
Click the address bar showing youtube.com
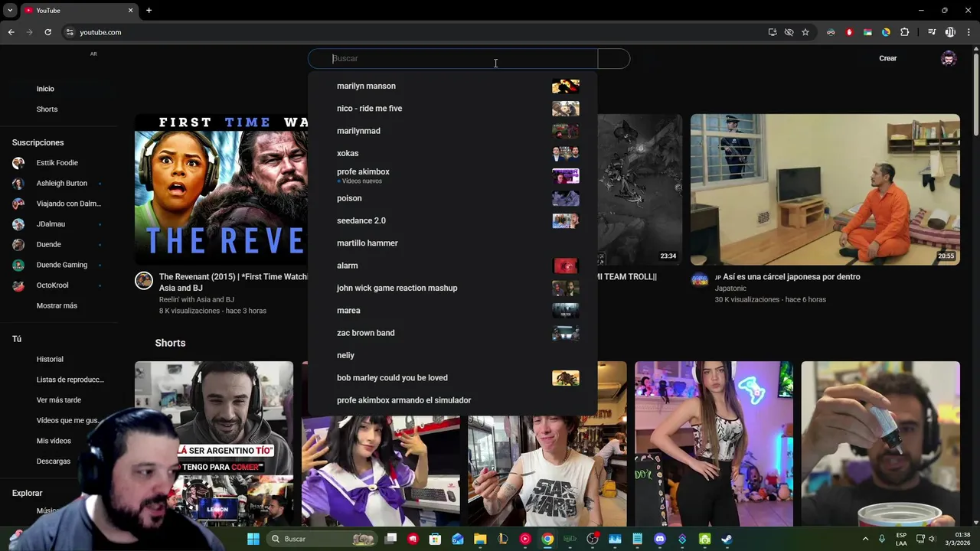(413, 32)
